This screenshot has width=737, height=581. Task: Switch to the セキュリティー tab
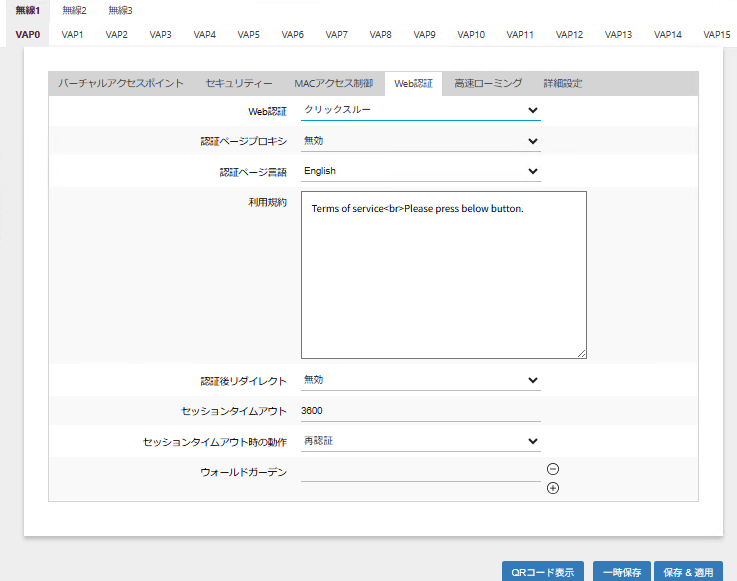(239, 84)
